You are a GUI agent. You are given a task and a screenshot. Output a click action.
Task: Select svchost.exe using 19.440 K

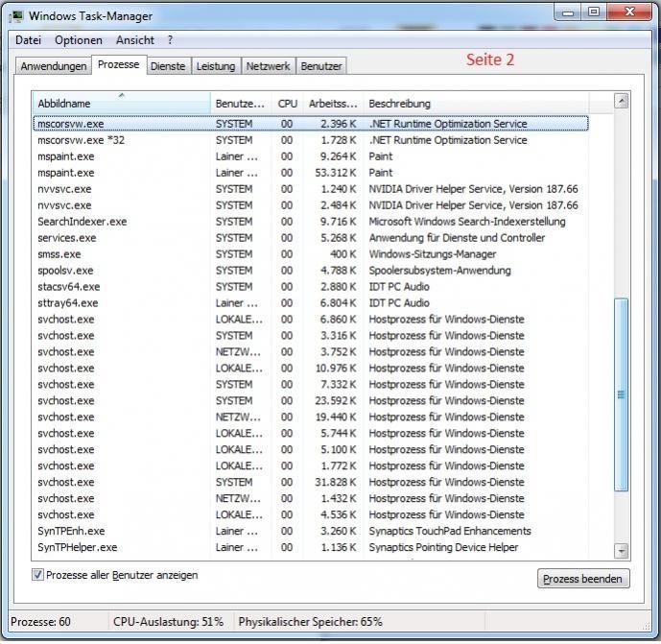[311, 417]
